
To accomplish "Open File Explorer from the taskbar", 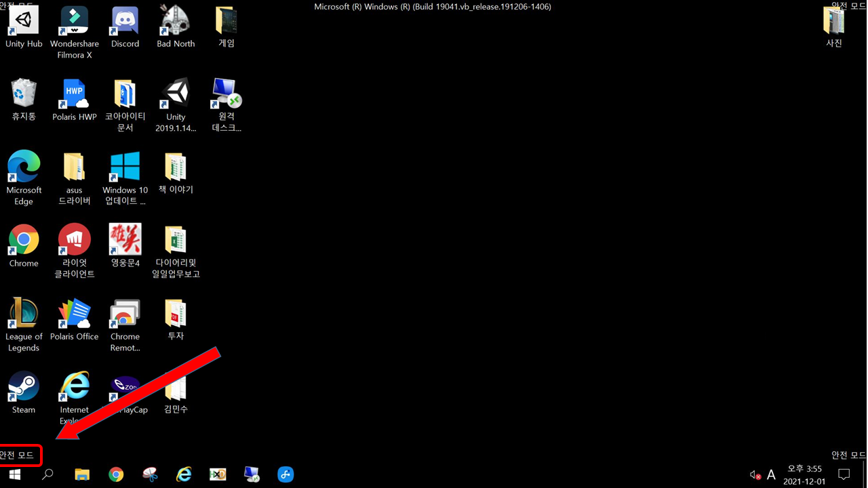I will (x=82, y=474).
